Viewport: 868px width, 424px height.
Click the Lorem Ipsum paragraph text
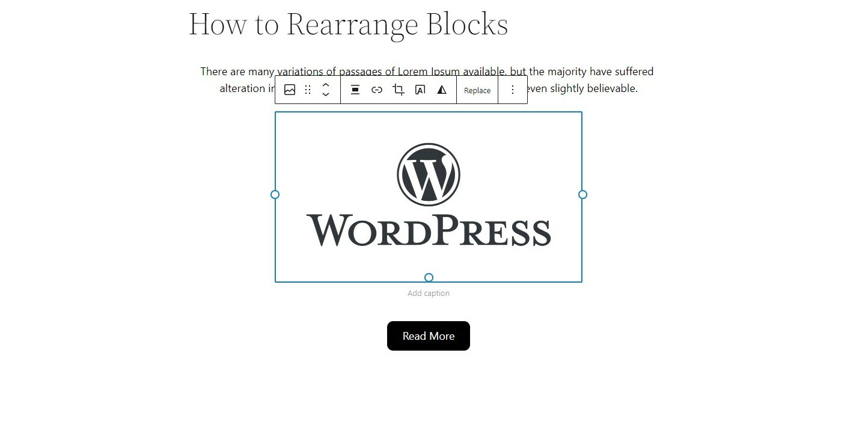click(x=427, y=80)
